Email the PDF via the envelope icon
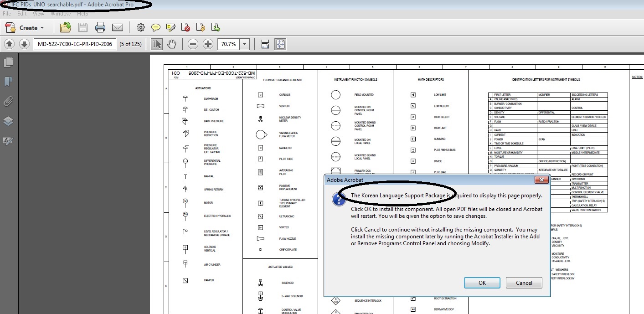Screen dimensions: 644x314 coord(118,27)
